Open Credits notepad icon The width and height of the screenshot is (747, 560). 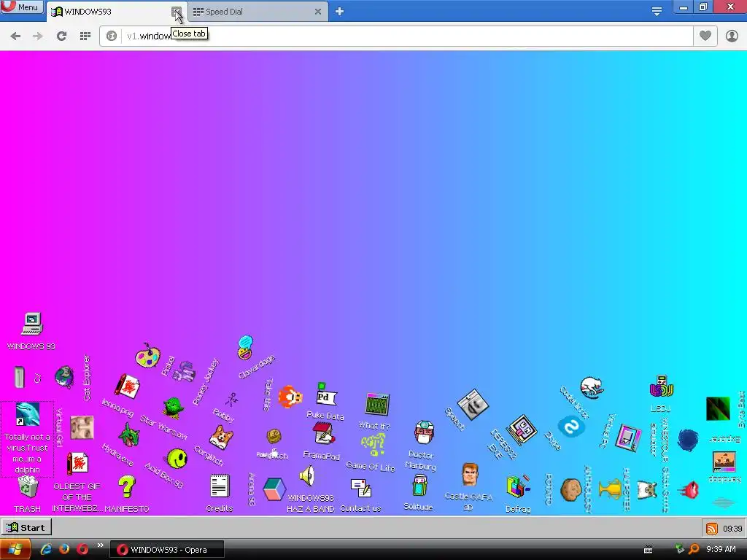click(220, 486)
